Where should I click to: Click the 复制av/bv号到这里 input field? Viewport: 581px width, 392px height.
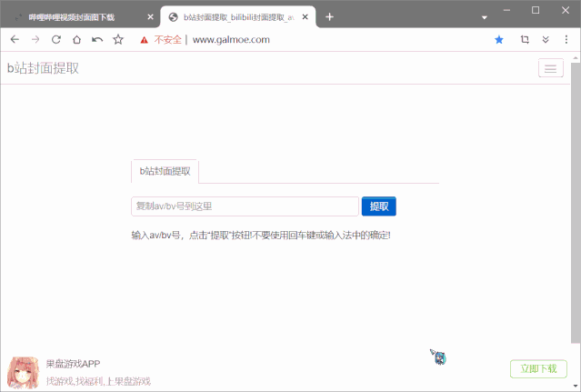[245, 206]
